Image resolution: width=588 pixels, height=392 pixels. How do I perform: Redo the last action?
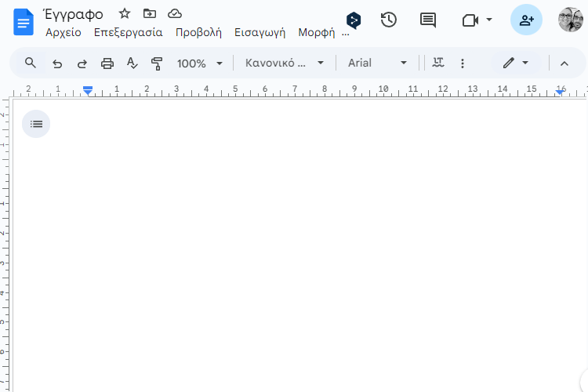tap(82, 64)
